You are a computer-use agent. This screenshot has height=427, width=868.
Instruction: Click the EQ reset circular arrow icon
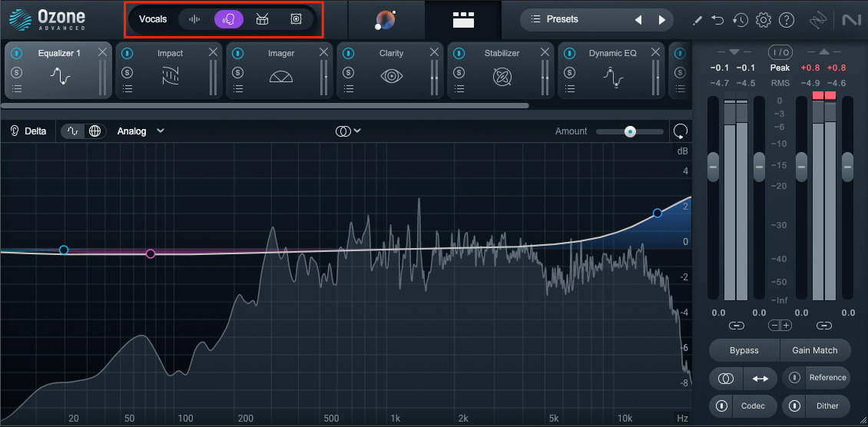[681, 131]
